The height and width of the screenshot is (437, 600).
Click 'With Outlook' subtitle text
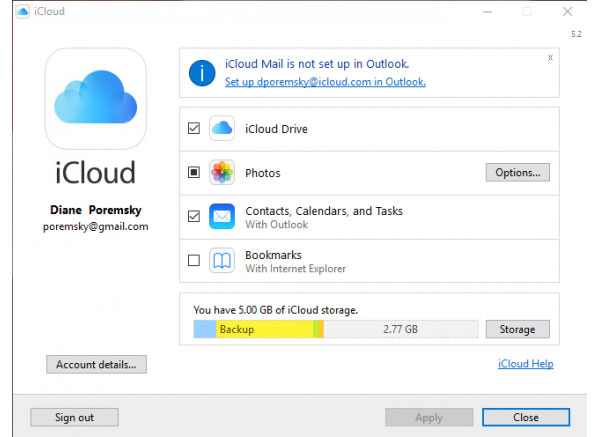[x=277, y=225]
